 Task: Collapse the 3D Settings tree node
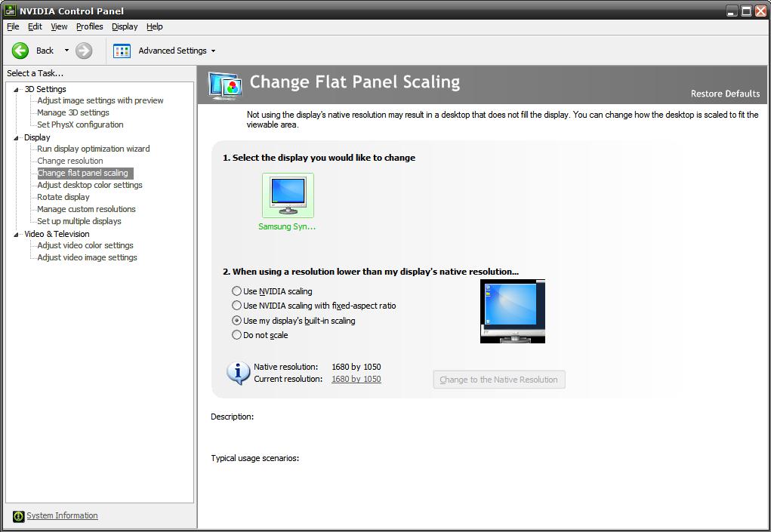point(16,89)
